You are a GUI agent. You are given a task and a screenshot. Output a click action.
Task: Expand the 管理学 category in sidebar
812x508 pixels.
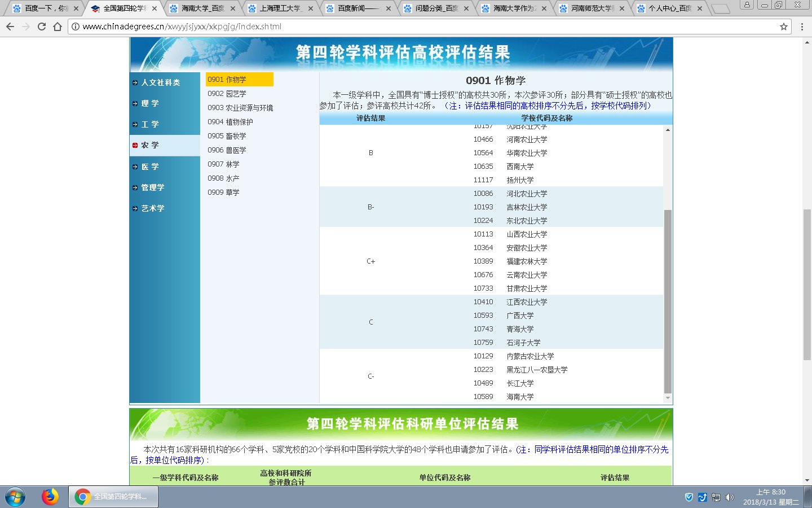coord(152,187)
